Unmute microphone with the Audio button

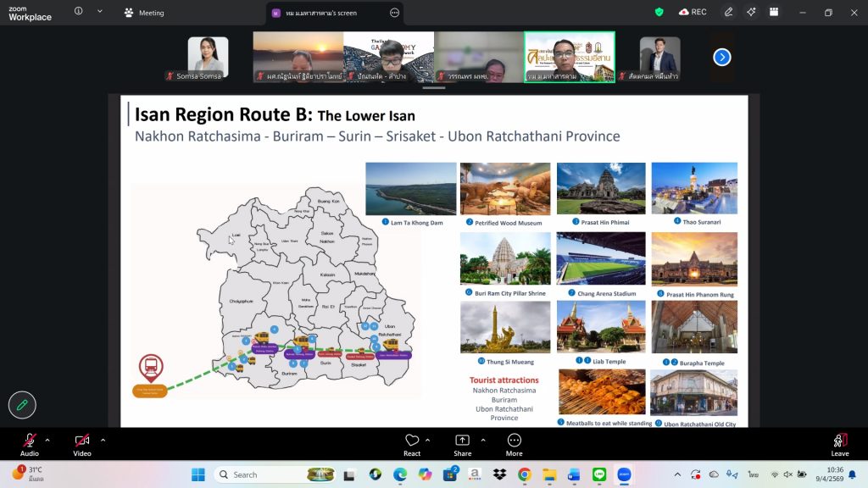click(30, 444)
